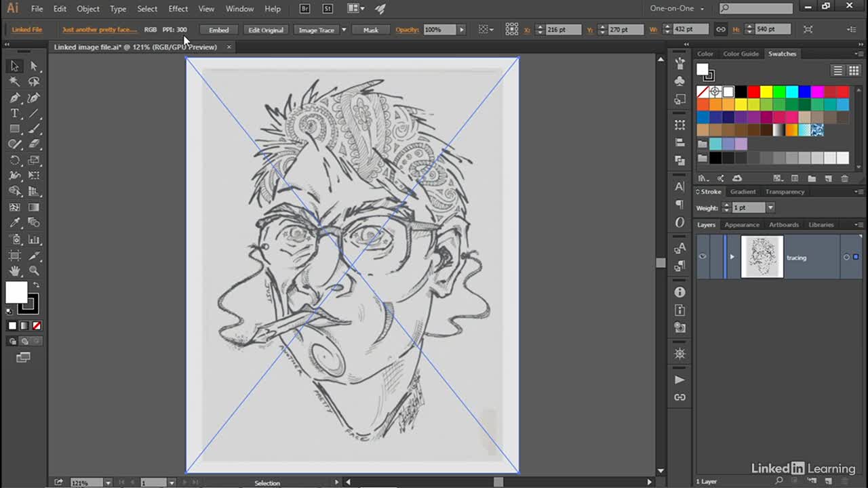Image resolution: width=868 pixels, height=488 pixels.
Task: Open the Effect menu
Action: 178,9
